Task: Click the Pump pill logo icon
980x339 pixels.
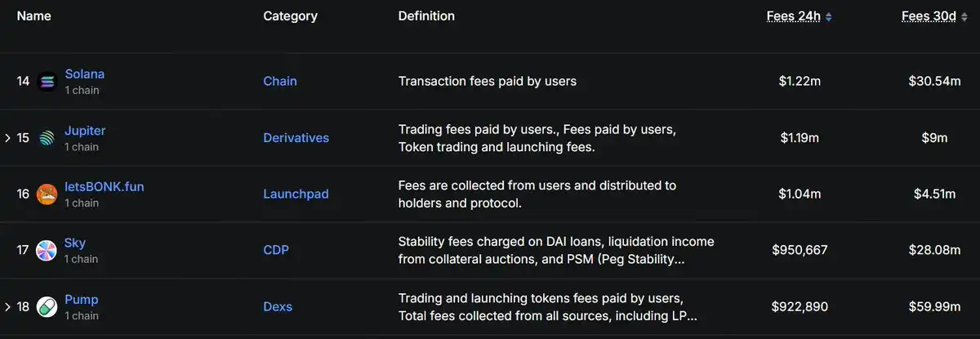Action: (47, 307)
